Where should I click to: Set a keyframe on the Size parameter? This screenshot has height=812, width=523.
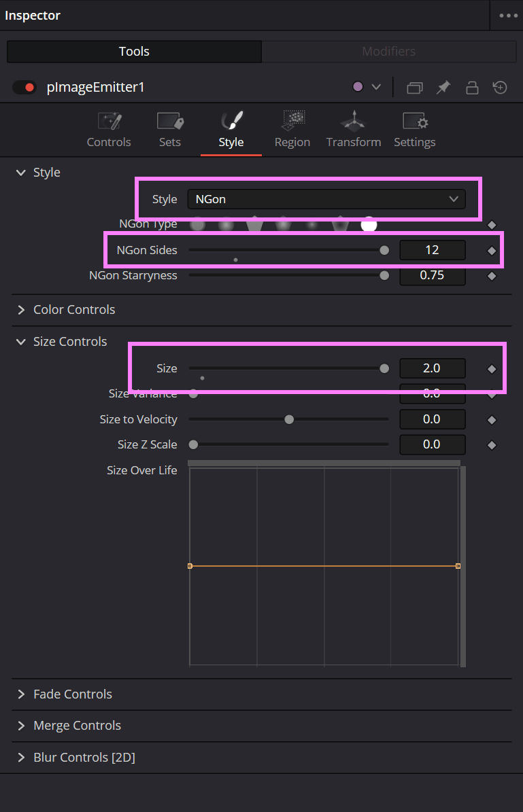click(x=491, y=368)
